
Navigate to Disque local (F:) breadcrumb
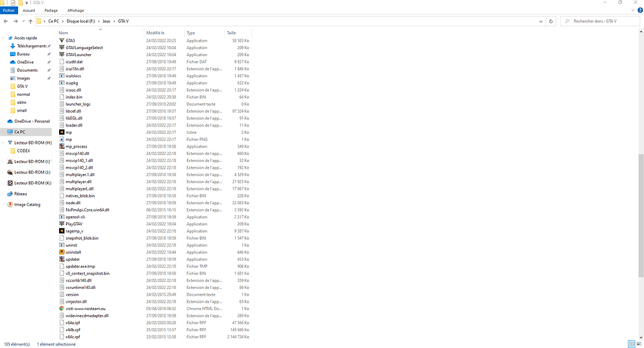(81, 21)
